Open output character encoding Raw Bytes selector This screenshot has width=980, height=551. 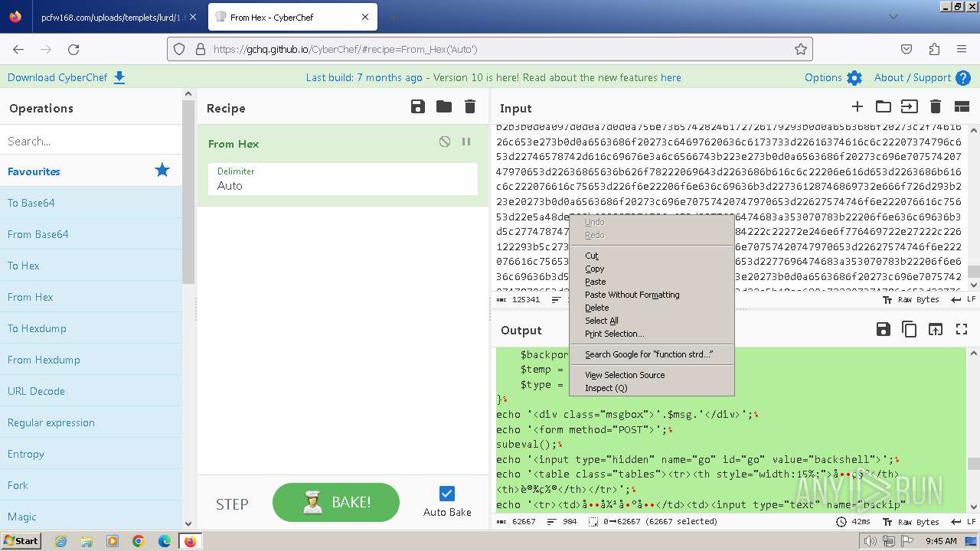click(911, 522)
